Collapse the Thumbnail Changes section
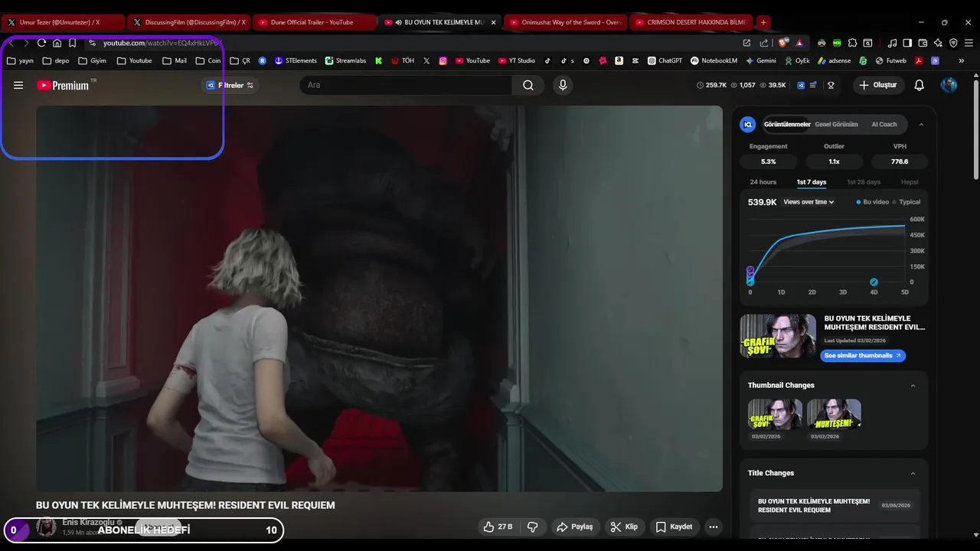Image resolution: width=980 pixels, height=551 pixels. (x=913, y=386)
